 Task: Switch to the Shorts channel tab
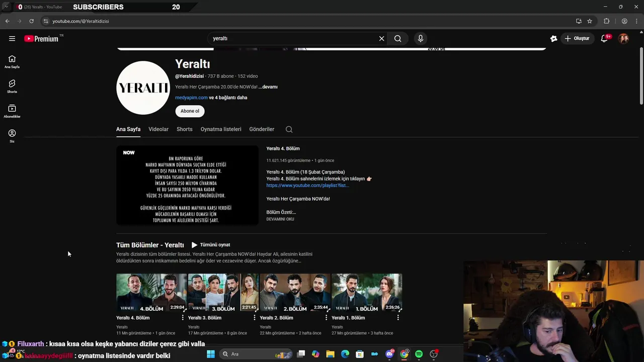click(x=185, y=129)
